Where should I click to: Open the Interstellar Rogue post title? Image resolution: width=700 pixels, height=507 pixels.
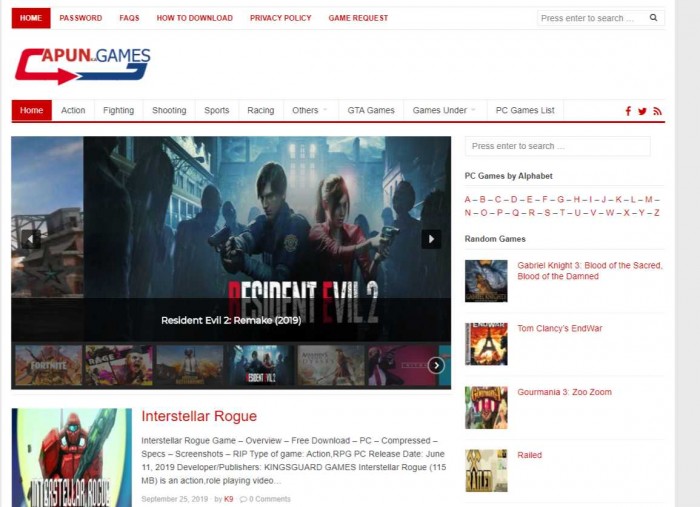[x=199, y=416]
